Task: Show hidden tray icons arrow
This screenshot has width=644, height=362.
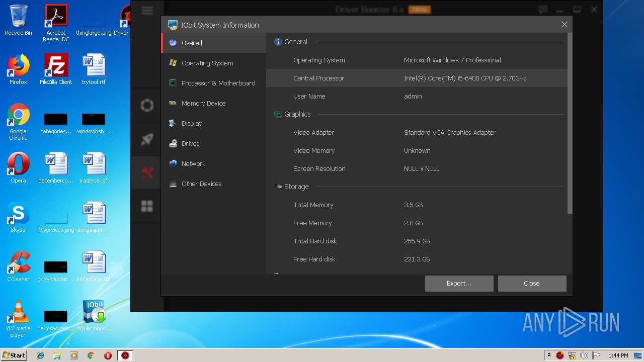Action: [x=549, y=355]
